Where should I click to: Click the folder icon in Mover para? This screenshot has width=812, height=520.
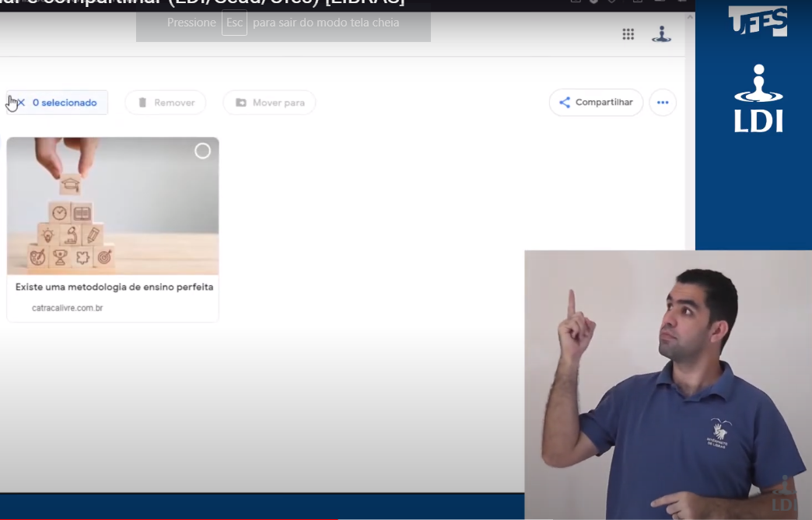[x=241, y=103]
